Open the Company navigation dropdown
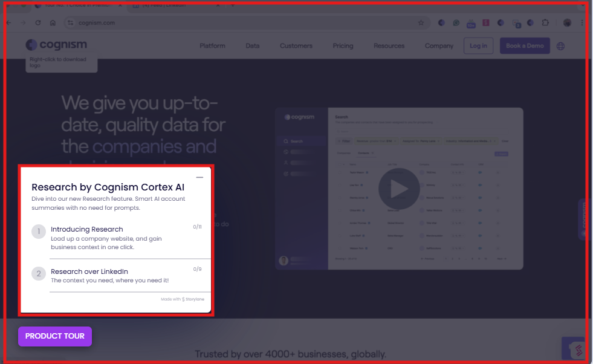593x364 pixels. (439, 45)
